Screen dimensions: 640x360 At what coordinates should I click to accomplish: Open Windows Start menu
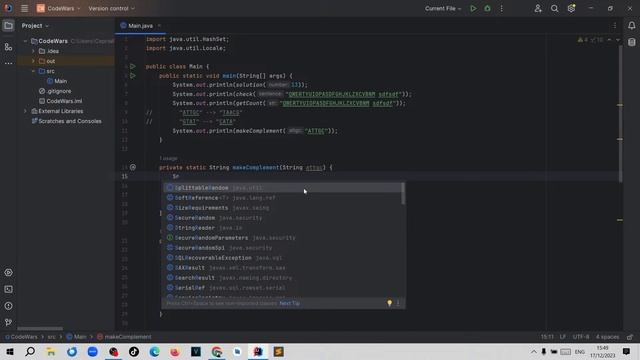click(x=10, y=351)
